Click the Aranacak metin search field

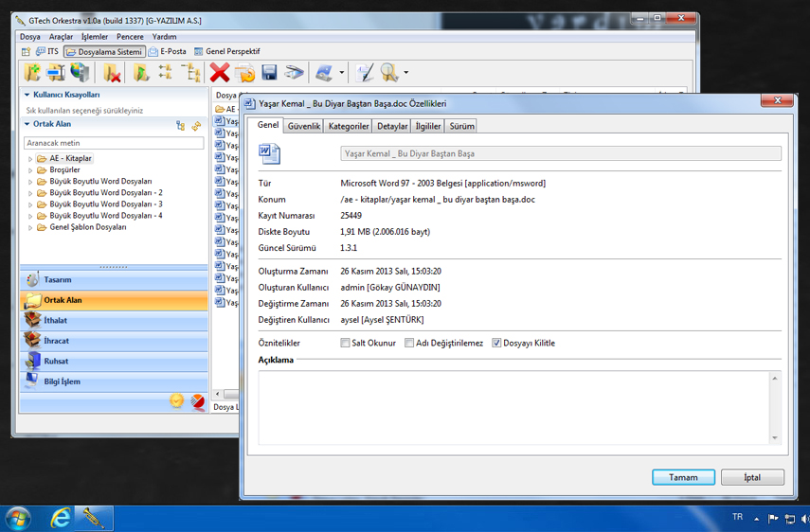click(x=114, y=143)
